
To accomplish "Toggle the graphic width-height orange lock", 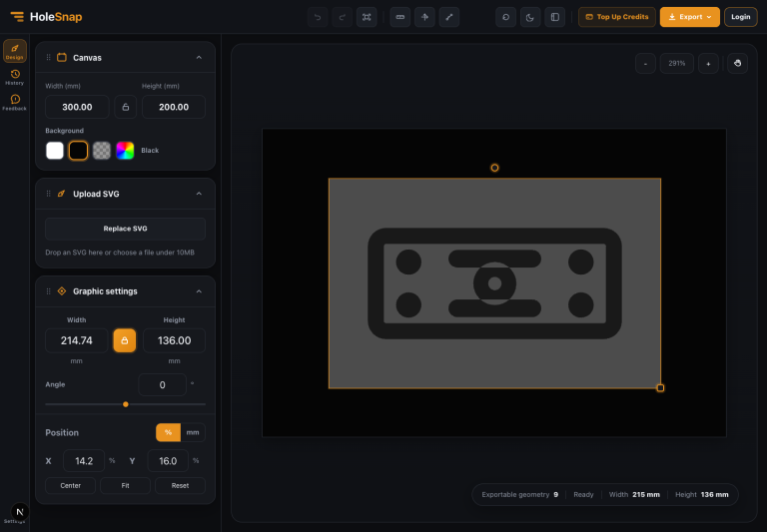I will 125,340.
